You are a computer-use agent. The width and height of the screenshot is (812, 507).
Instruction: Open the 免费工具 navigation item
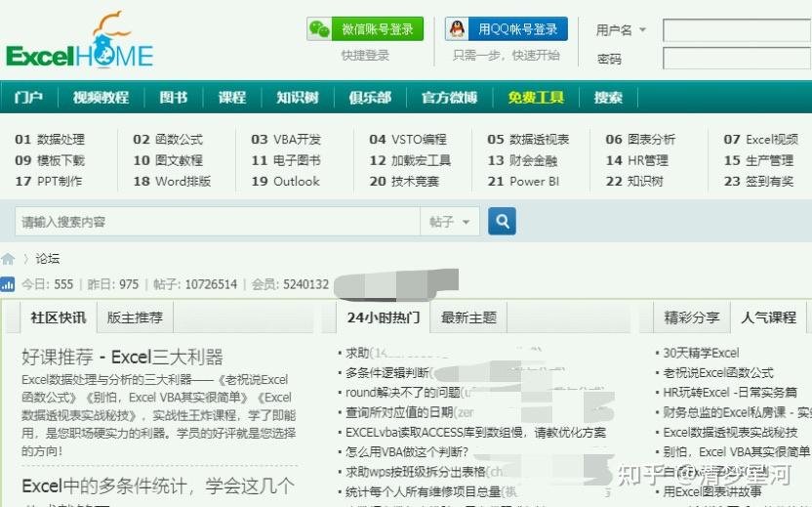pyautogui.click(x=536, y=97)
